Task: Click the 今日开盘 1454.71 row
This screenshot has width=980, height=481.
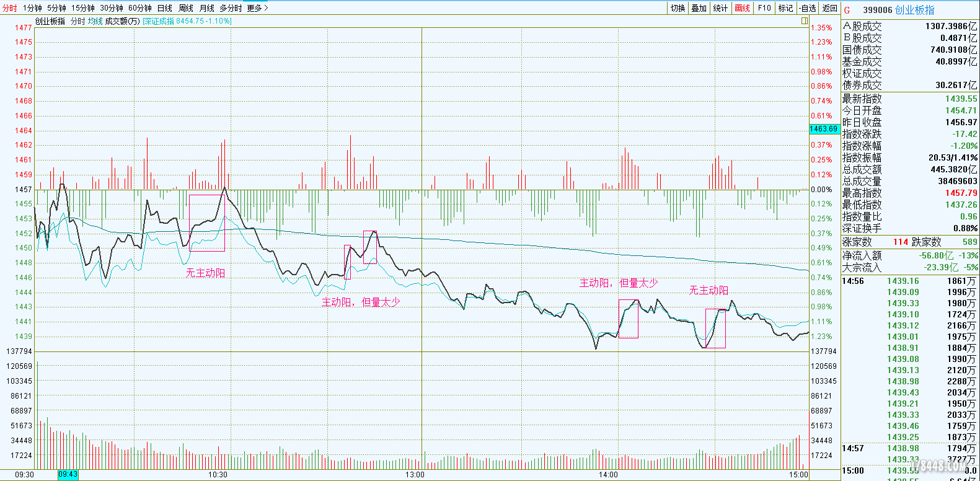Action: click(910, 110)
